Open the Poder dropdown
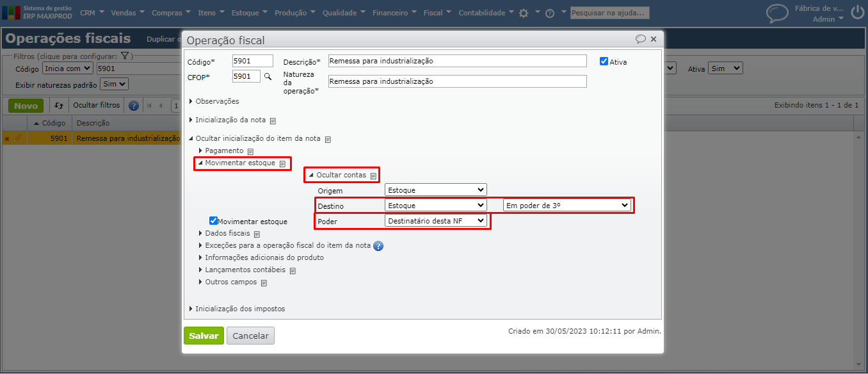 (436, 220)
